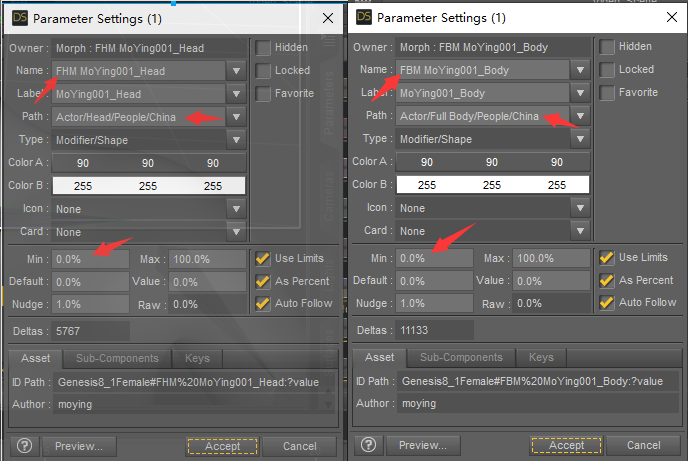Open the Path dropdown showing Actor/Head/People/China

click(236, 117)
